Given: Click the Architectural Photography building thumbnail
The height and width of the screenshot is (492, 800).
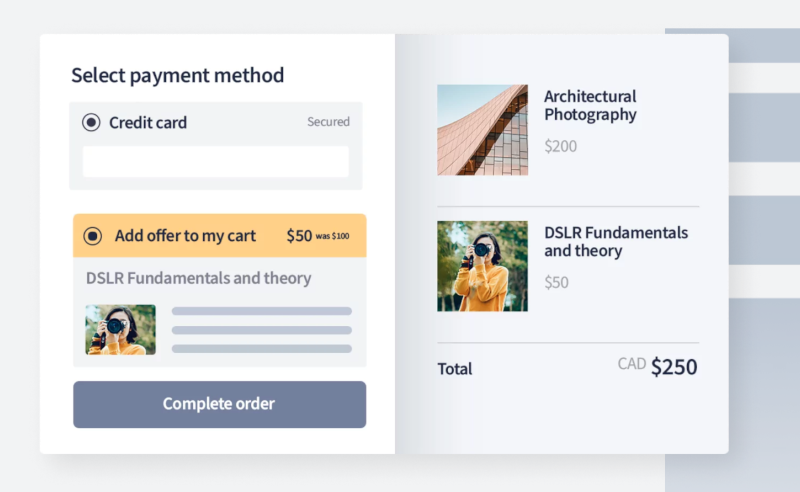Looking at the screenshot, I should pos(482,130).
